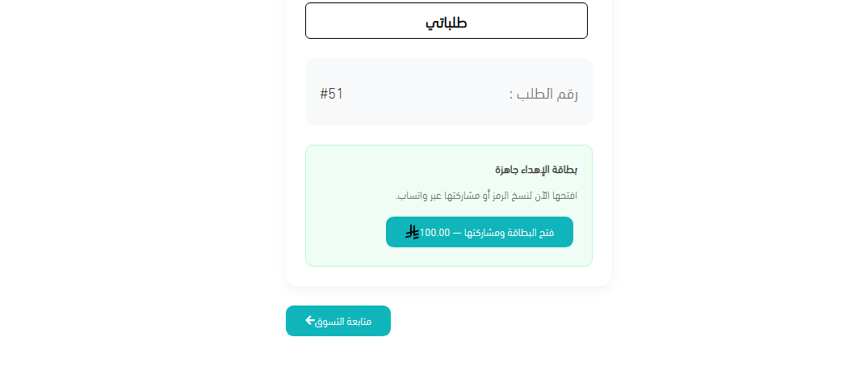Click the متابعة التسوق continue shopping button
This screenshot has height=375, width=868.
(x=338, y=321)
